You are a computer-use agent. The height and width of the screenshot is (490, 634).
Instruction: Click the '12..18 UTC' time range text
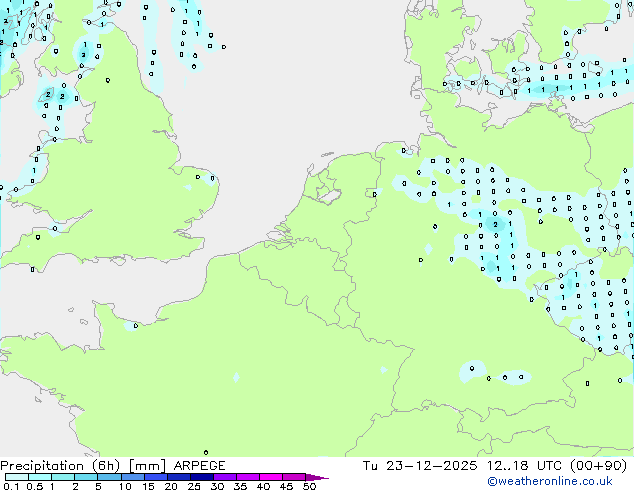point(524,466)
